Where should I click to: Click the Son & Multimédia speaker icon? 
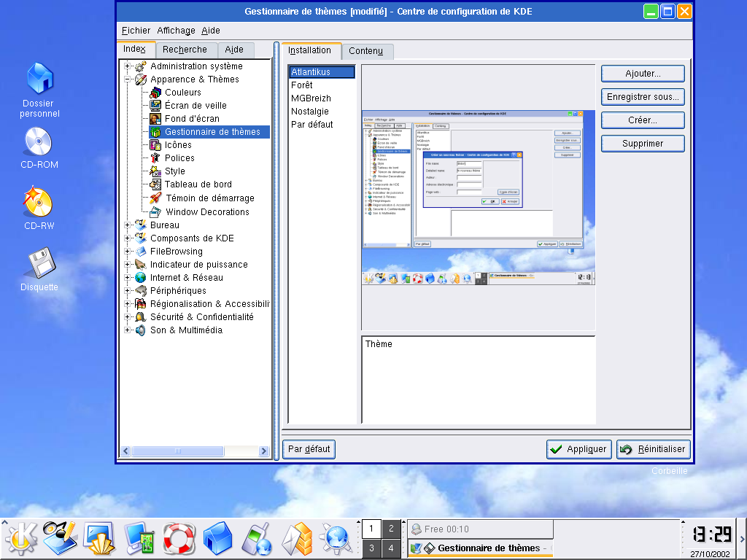point(141,330)
